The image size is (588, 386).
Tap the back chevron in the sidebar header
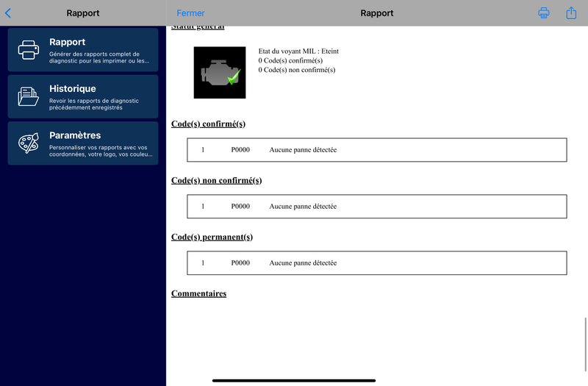(8, 12)
